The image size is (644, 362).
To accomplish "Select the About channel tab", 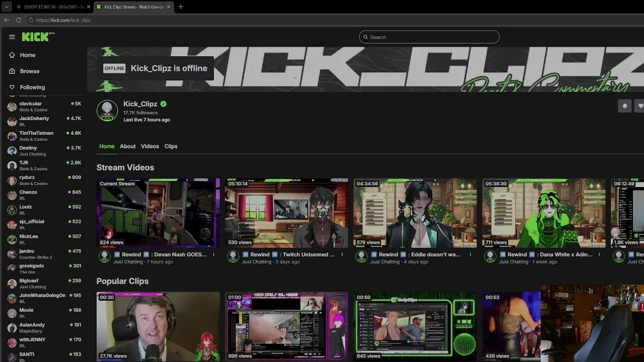I will click(128, 146).
